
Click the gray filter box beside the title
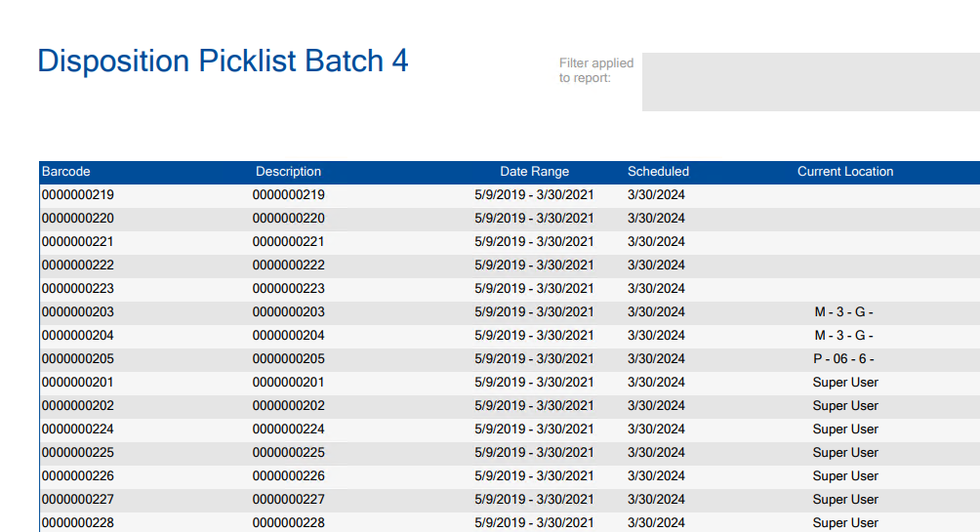810,82
